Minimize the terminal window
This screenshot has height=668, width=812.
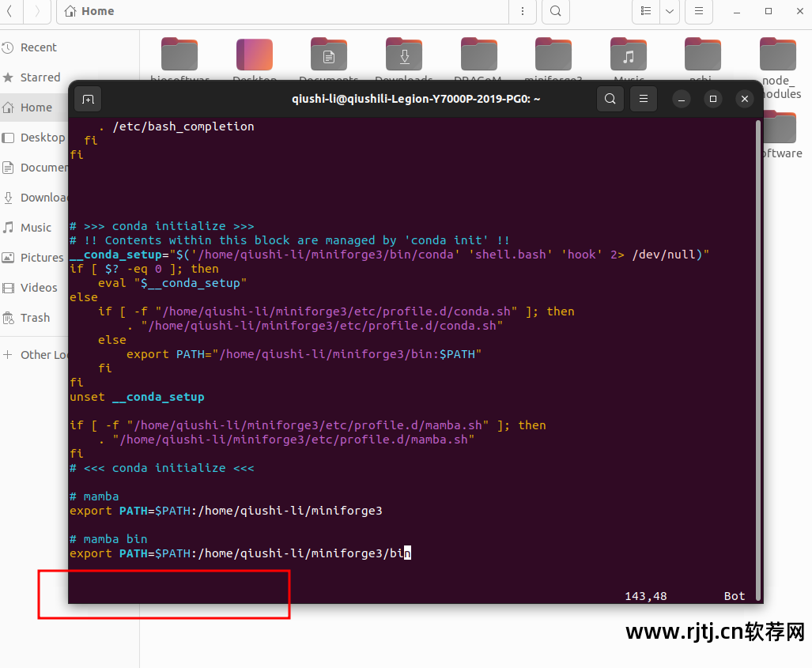[682, 99]
